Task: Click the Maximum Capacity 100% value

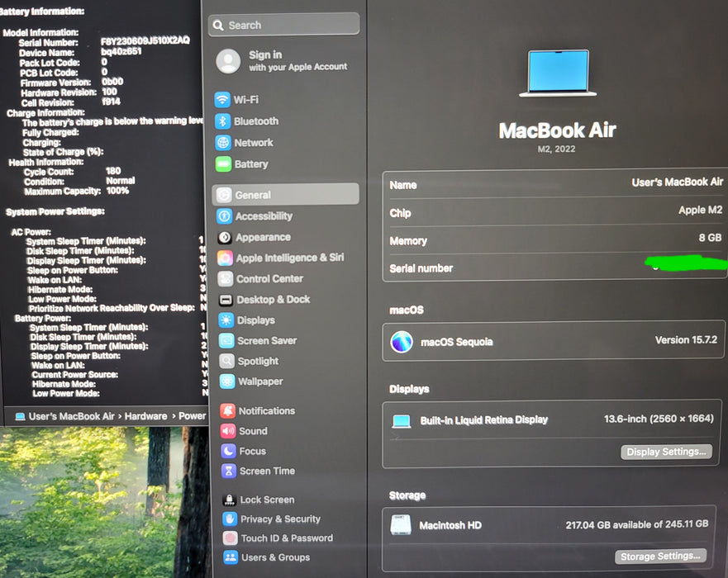Action: (x=117, y=191)
